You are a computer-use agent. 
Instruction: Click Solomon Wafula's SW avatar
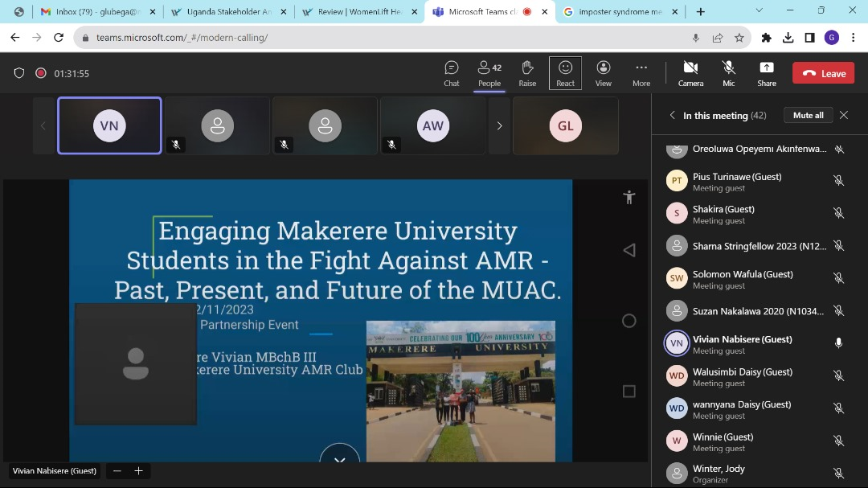tap(677, 278)
